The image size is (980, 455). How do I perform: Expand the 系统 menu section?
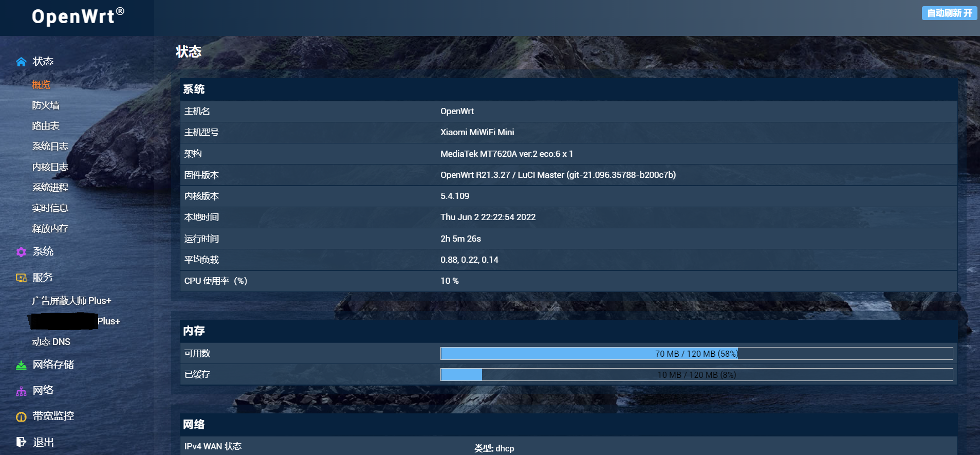43,251
